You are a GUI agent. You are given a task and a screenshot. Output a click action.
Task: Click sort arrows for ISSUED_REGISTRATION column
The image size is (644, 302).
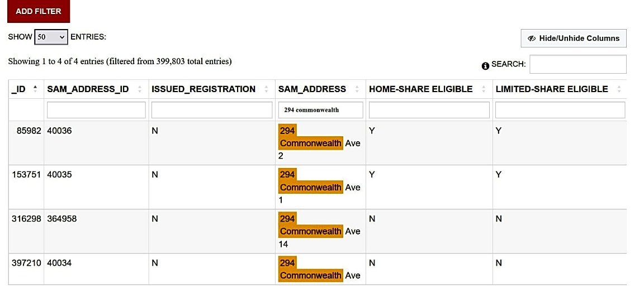pos(266,89)
